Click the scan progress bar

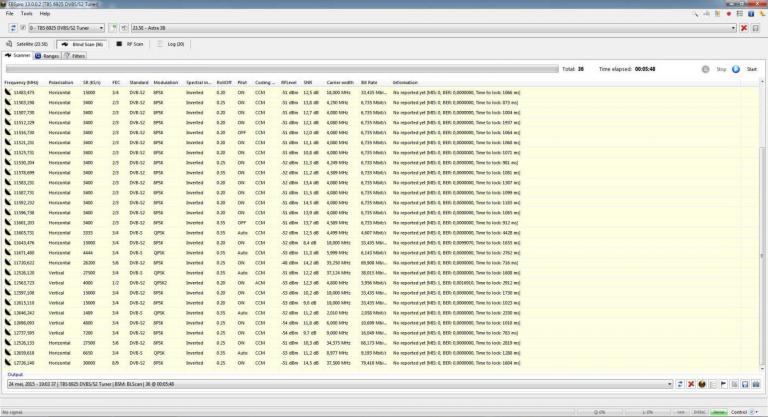point(280,69)
